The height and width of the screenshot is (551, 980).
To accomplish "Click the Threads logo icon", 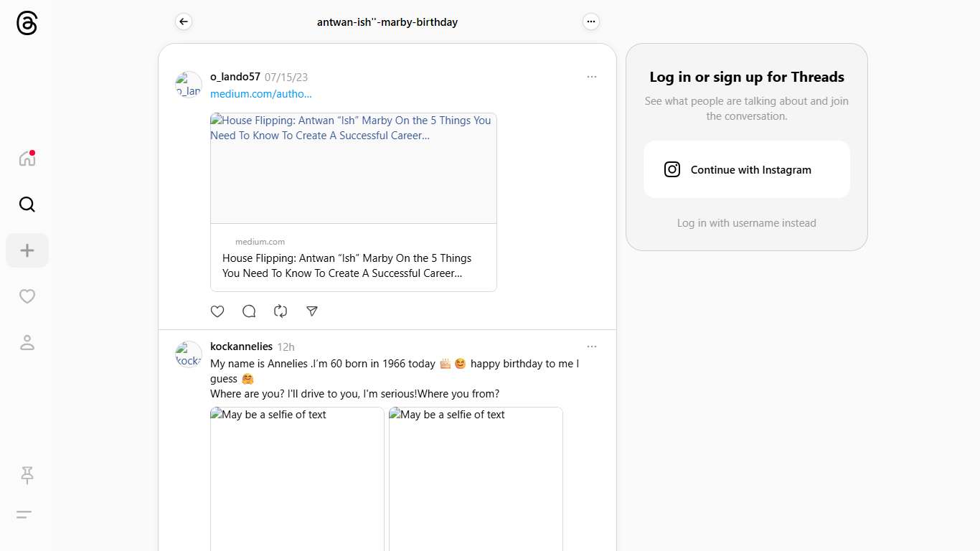I will tap(27, 24).
